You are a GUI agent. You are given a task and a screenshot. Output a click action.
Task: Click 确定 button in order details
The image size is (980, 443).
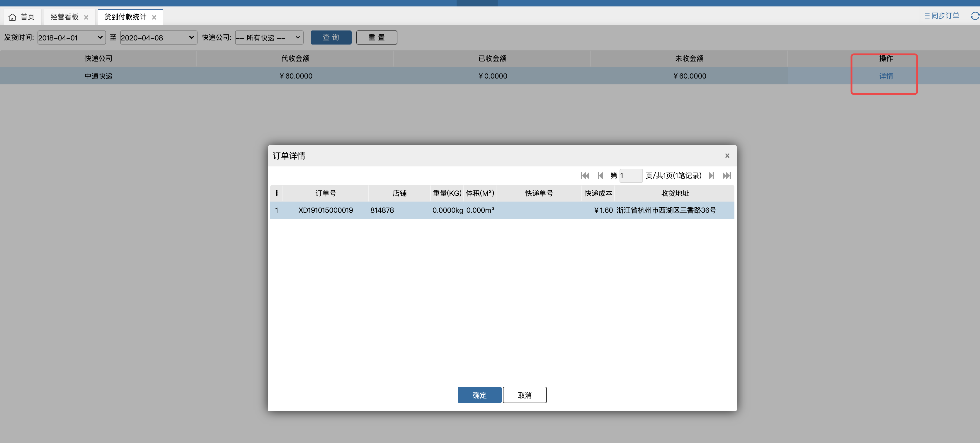[479, 395]
